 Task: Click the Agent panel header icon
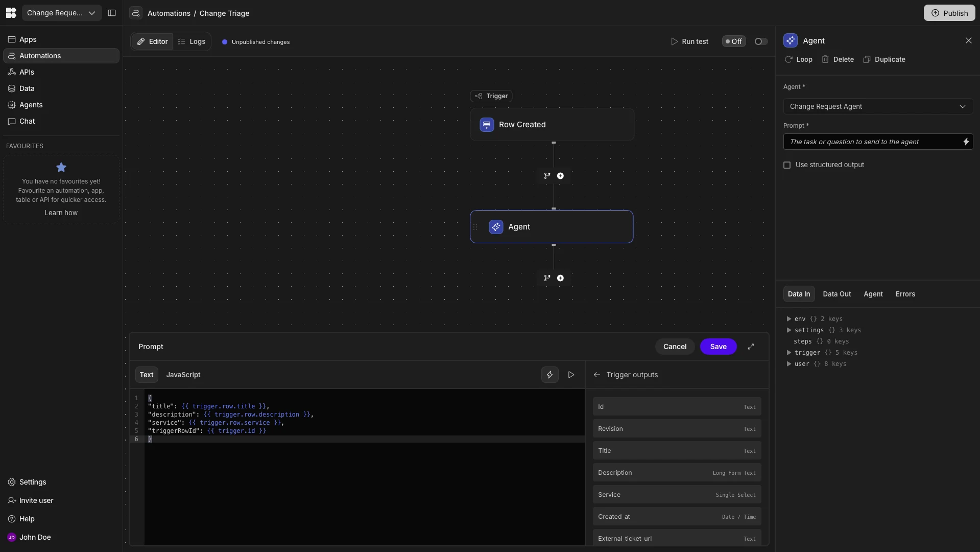click(x=791, y=40)
